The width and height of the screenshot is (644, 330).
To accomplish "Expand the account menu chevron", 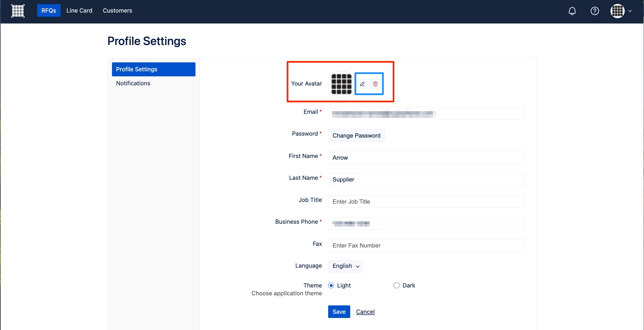I will tap(630, 11).
